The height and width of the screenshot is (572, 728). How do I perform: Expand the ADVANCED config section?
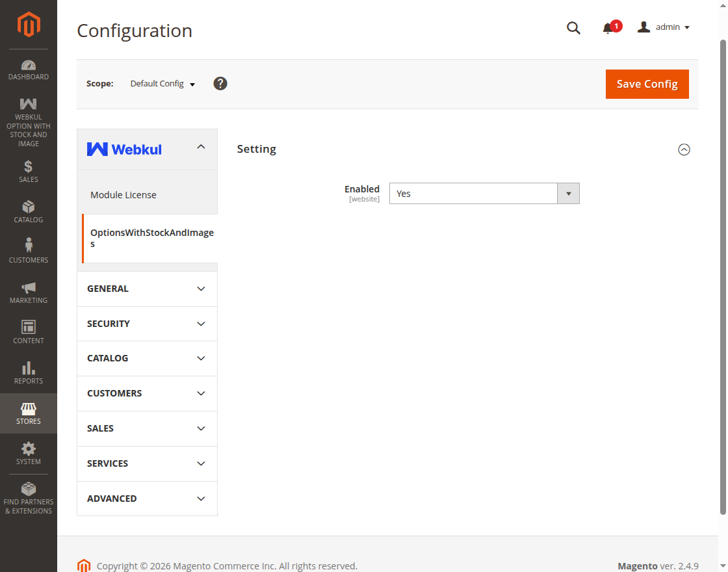tap(147, 499)
